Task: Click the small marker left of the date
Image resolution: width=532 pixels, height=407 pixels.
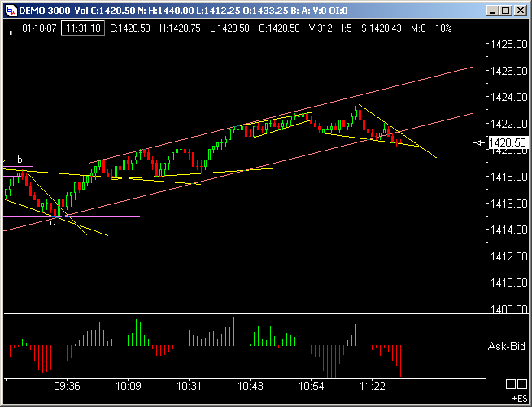Action: click(11, 33)
